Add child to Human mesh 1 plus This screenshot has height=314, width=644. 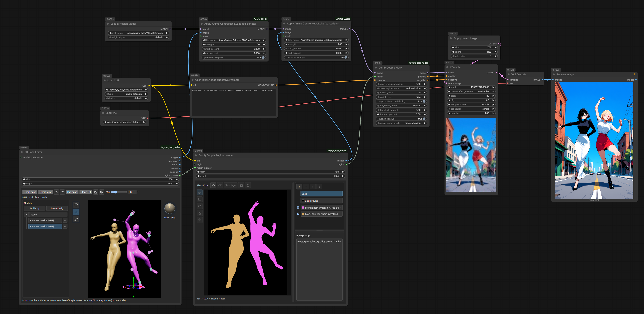(x=65, y=220)
